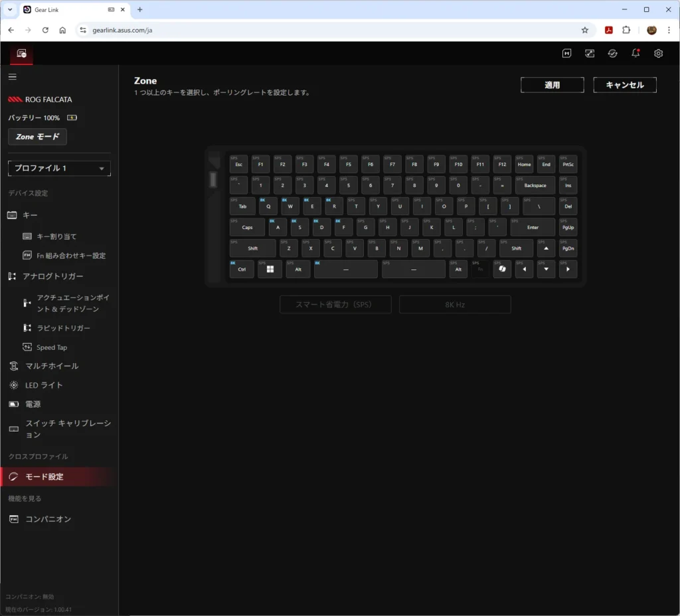Select the Esc key on keyboard layout
Viewport: 680px width, 616px height.
(238, 164)
